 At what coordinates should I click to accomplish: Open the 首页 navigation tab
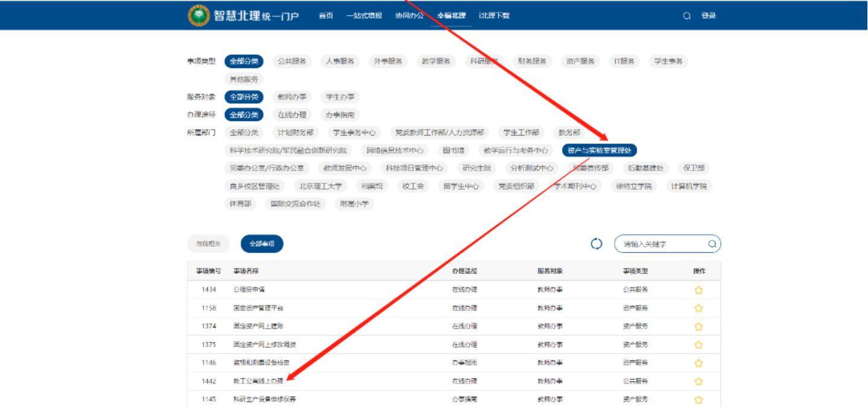point(326,16)
